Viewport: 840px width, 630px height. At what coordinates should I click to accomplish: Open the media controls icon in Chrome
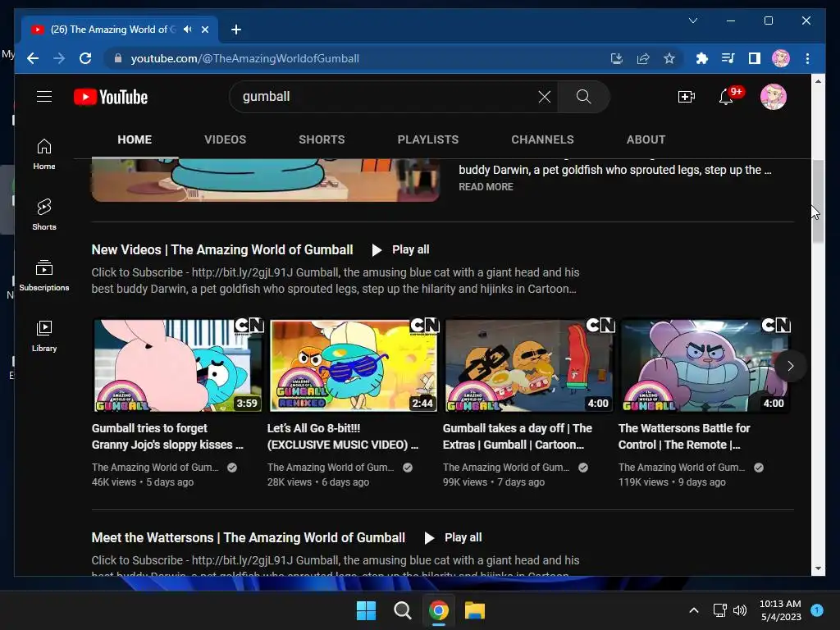click(x=728, y=58)
